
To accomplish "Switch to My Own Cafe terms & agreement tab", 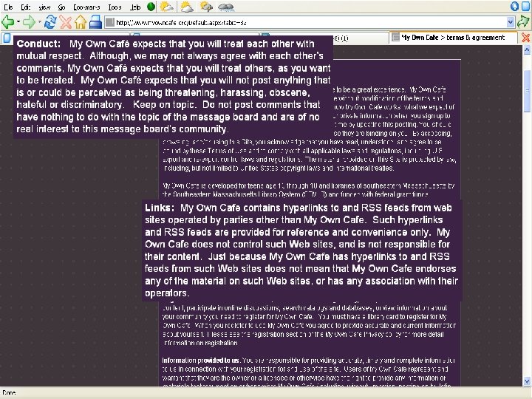I will [x=454, y=38].
